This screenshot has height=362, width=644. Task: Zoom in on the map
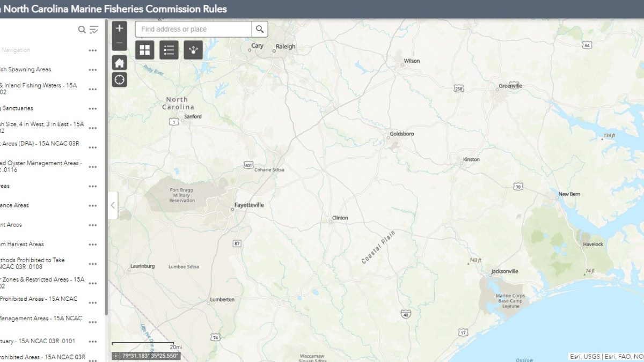point(119,28)
